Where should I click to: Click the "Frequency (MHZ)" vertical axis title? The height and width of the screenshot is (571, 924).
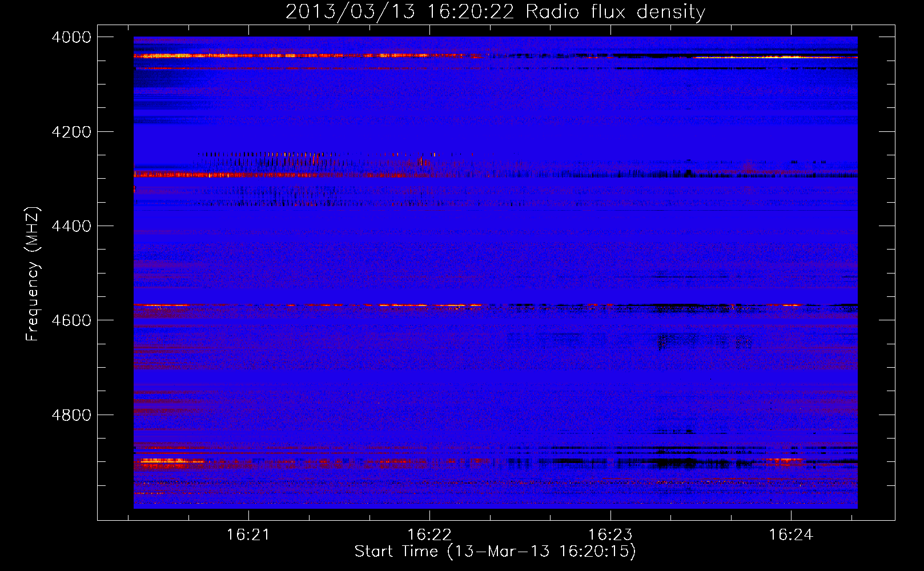point(33,274)
